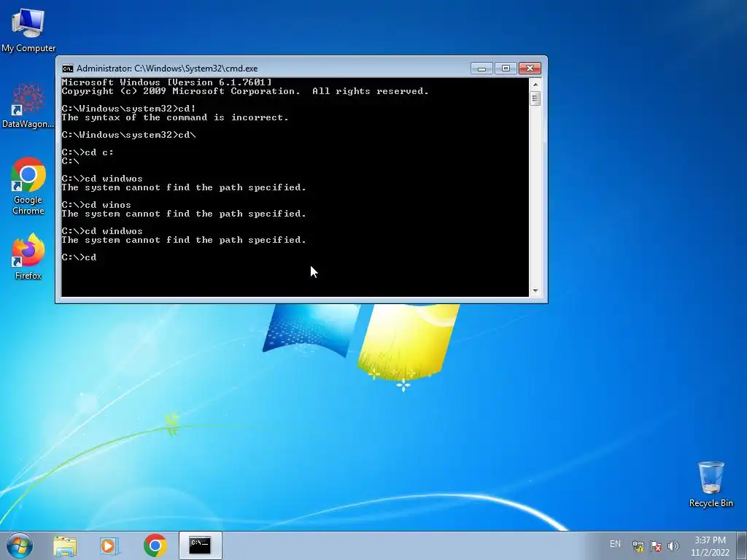Select the Firefox desktop shortcut
This screenshot has width=747, height=560.
coord(28,256)
